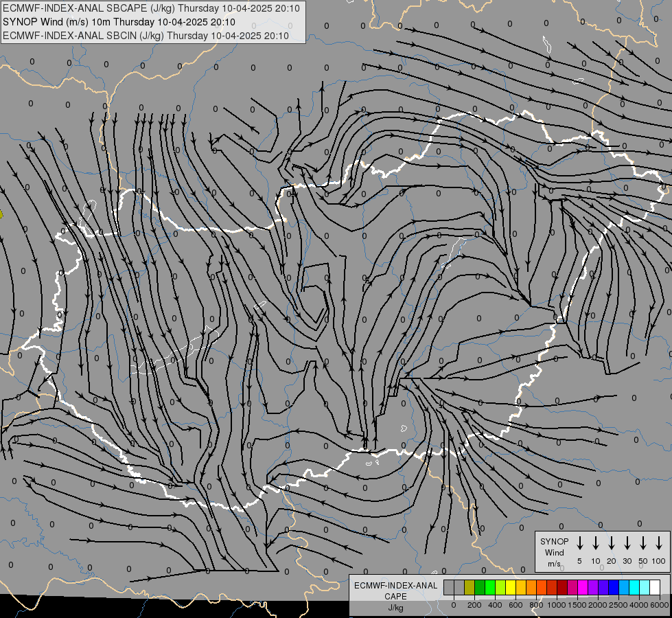Select the pure blue CAPE legend swatch
This screenshot has height=618, width=672.
(x=614, y=588)
